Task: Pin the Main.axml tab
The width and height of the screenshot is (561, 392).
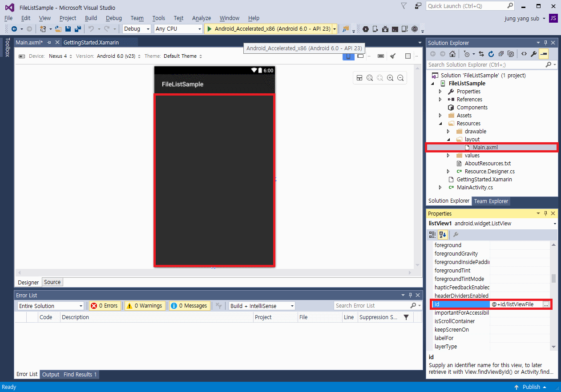Action: coord(49,43)
